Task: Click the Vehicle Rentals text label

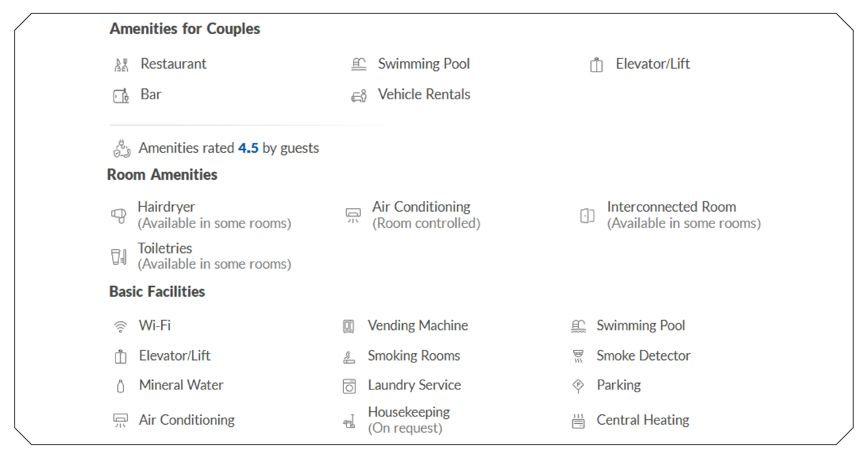Action: (424, 94)
